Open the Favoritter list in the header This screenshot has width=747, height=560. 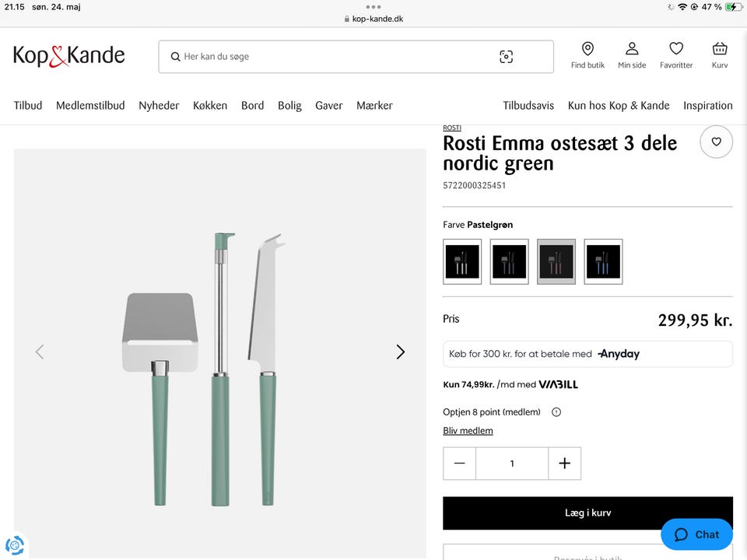[x=676, y=55]
